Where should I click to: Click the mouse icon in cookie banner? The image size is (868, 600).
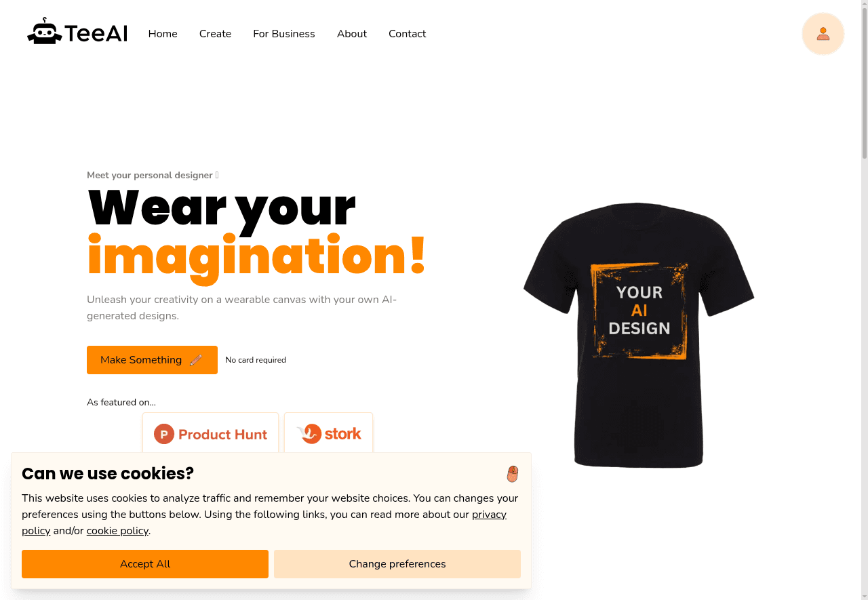(x=513, y=474)
